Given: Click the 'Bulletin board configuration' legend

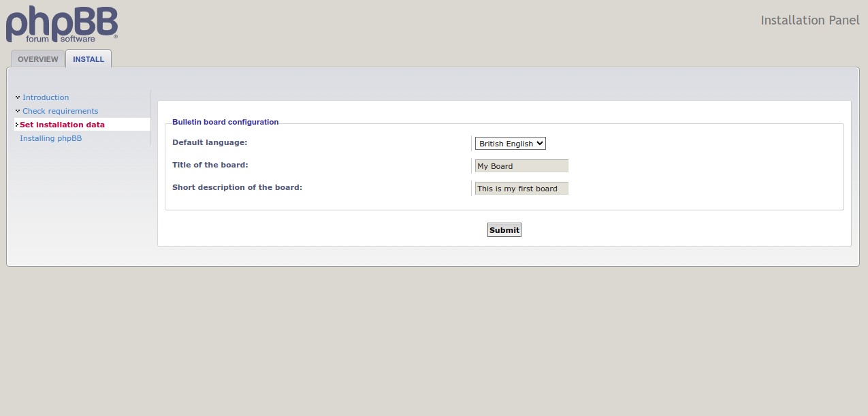Looking at the screenshot, I should pos(225,122).
